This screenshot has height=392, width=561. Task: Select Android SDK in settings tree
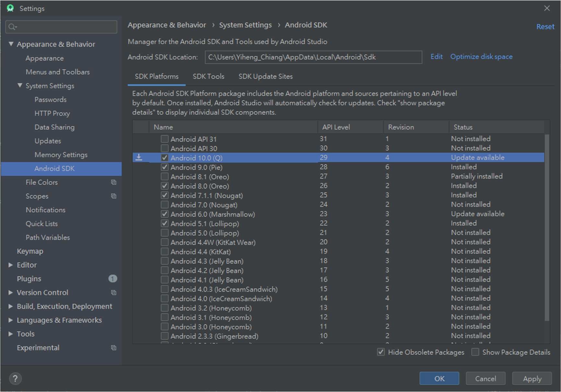(61, 168)
